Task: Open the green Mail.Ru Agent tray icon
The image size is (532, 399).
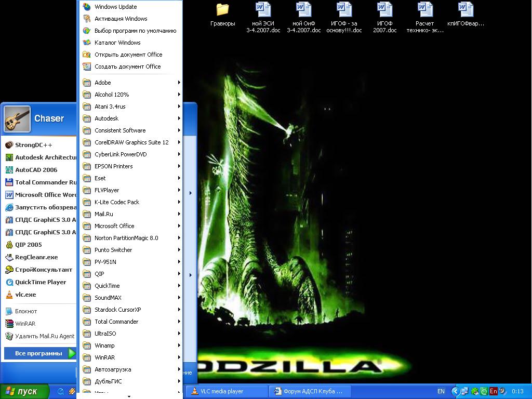Action: pyautogui.click(x=484, y=391)
